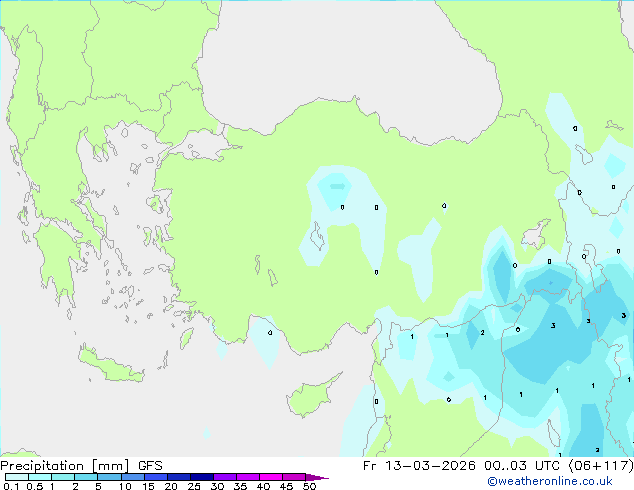Pick the 1–2 mm legend color box
This screenshot has width=634, height=490.
tap(63, 477)
